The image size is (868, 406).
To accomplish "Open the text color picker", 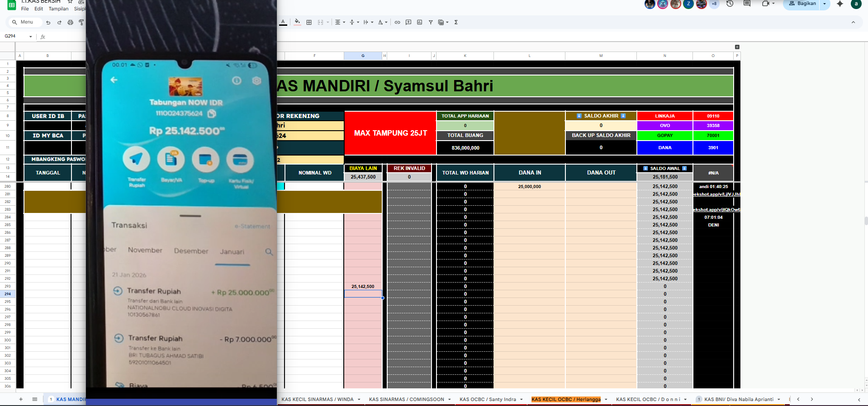I will 283,22.
